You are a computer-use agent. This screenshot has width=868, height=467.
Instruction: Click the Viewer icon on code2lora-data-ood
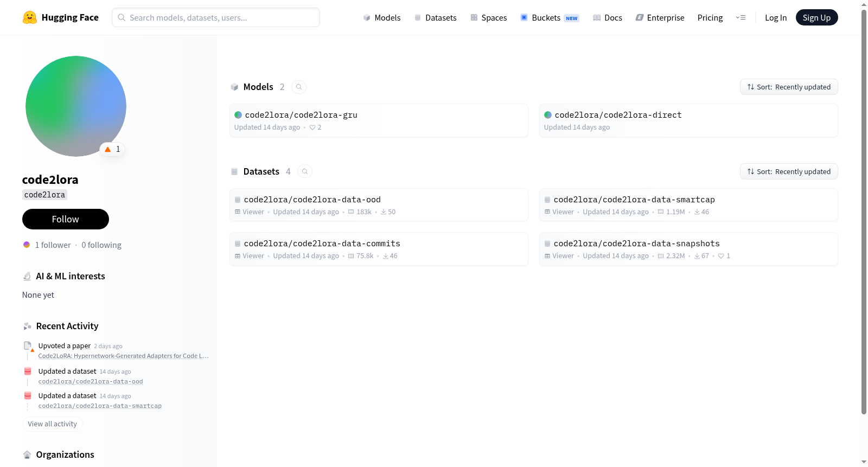tap(238, 212)
